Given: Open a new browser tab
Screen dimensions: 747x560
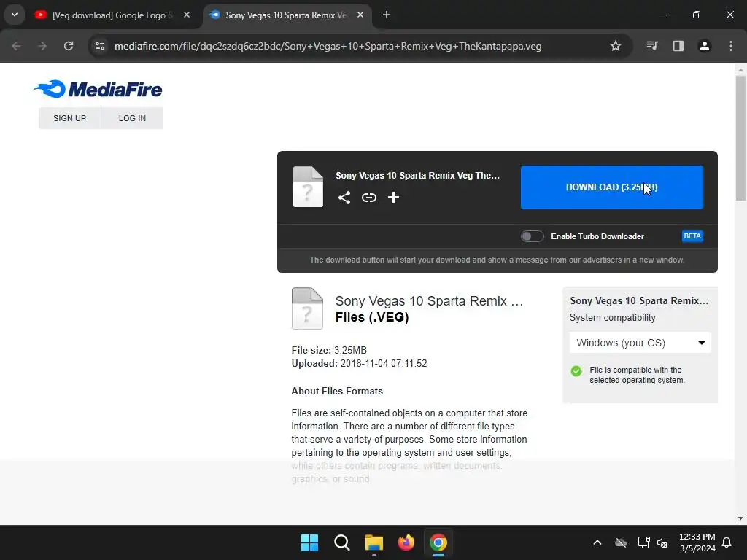Looking at the screenshot, I should [387, 15].
